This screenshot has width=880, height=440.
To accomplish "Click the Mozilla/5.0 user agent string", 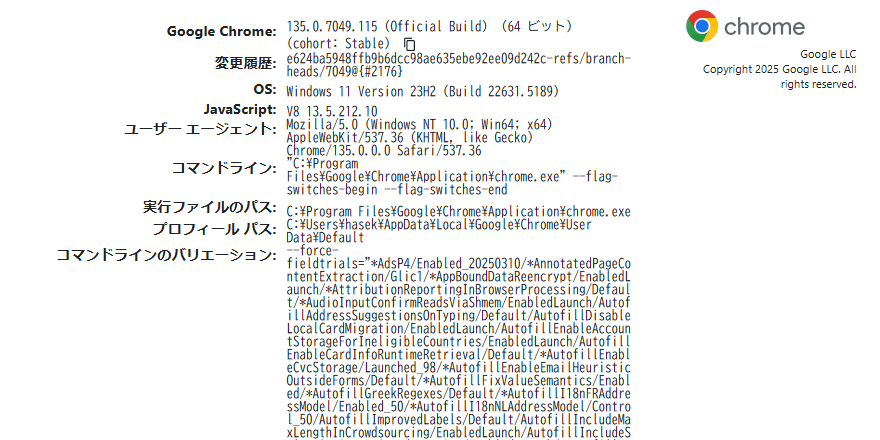I will (420, 138).
